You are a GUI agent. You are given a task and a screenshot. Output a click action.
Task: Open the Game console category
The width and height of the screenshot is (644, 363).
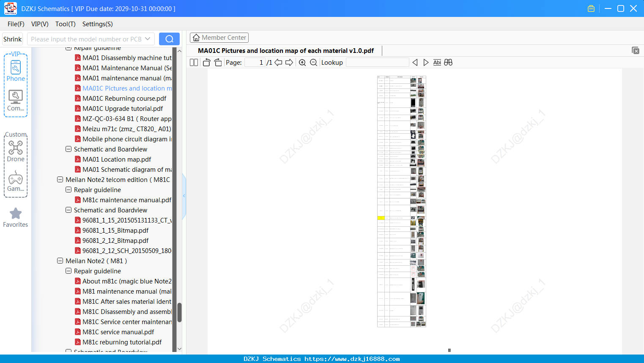[16, 181]
